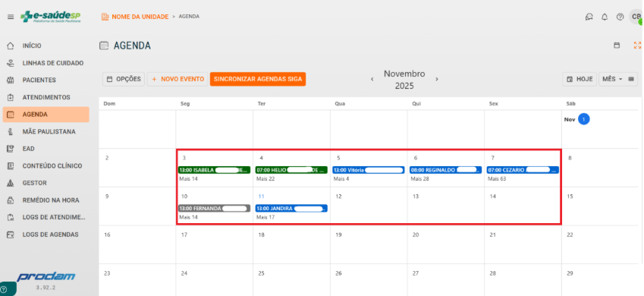Open the help question mark icon
The width and height of the screenshot is (644, 296).
(x=620, y=17)
